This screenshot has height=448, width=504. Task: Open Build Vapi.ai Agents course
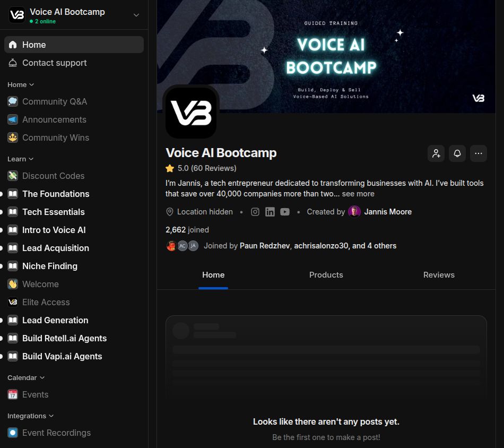pos(74,356)
